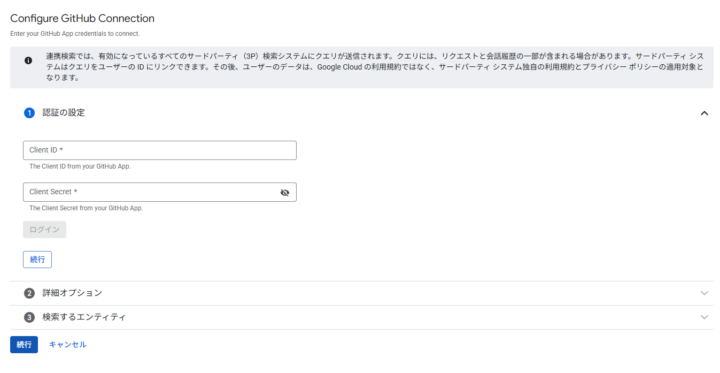Screen dimensions: 720x373
Task: Focus the Client Secret input field
Action: [160, 192]
